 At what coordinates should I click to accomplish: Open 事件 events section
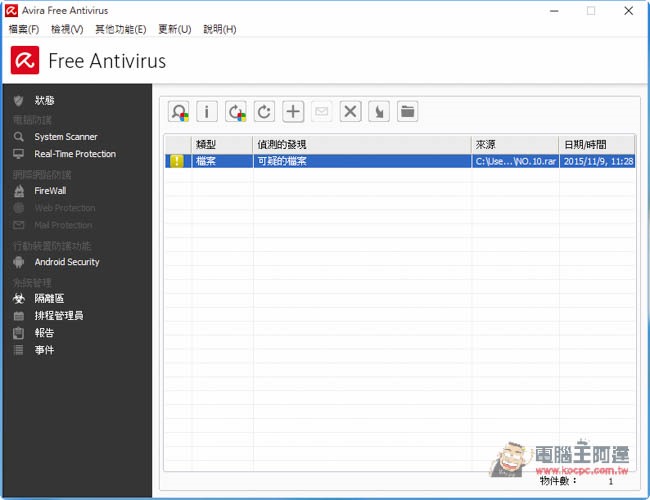click(44, 350)
